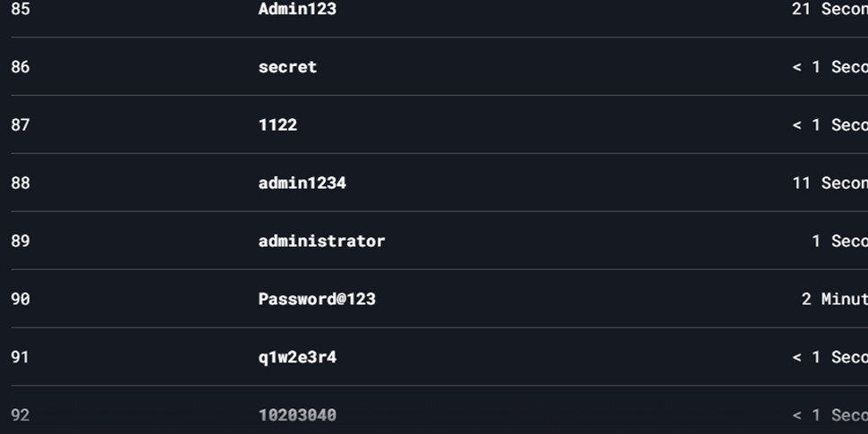Click the password text "Admin123"
This screenshot has height=434, width=868.
(297, 9)
